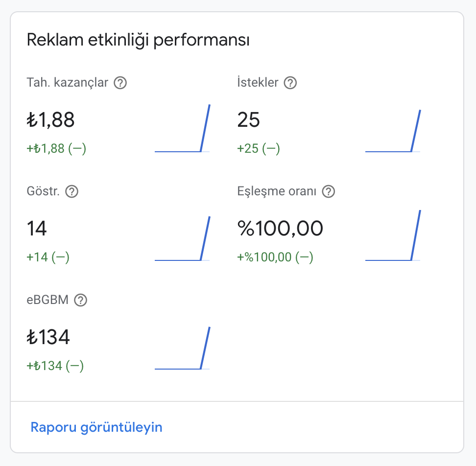Select the 14 impressions value

coord(37,228)
